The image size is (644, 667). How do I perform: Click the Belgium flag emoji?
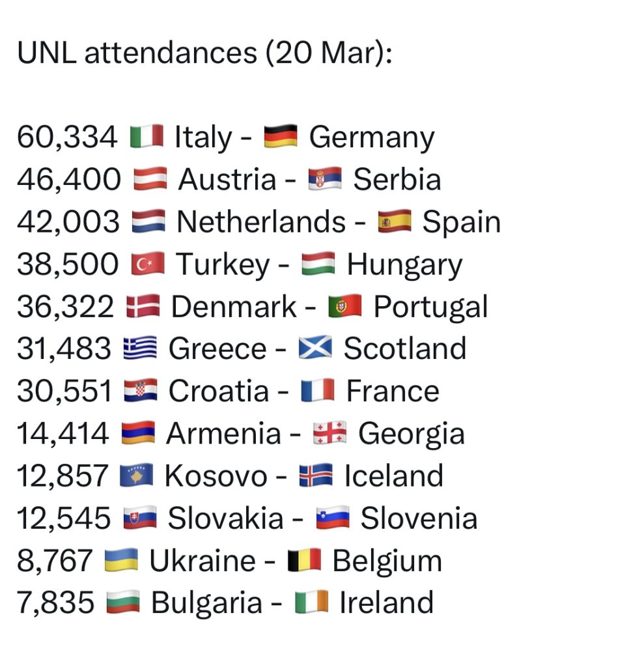305,561
